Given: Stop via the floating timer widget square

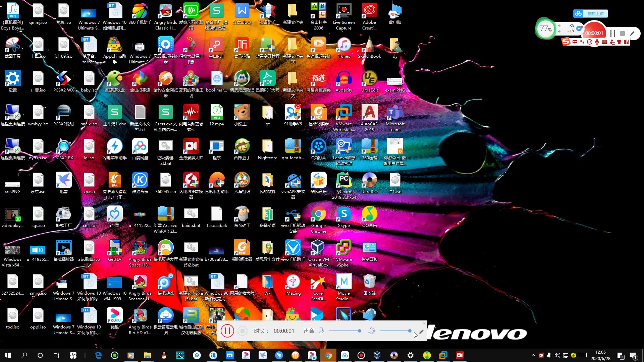Looking at the screenshot, I should click(623, 33).
